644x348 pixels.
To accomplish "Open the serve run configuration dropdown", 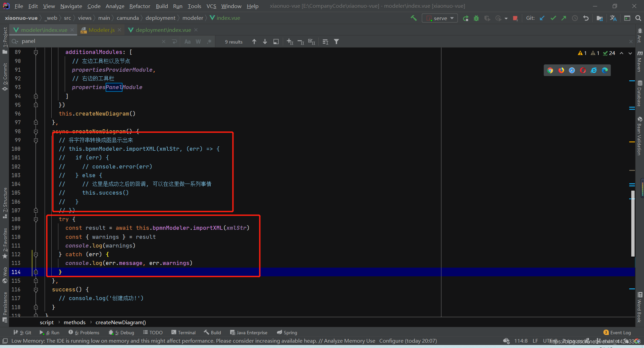I will pyautogui.click(x=440, y=18).
